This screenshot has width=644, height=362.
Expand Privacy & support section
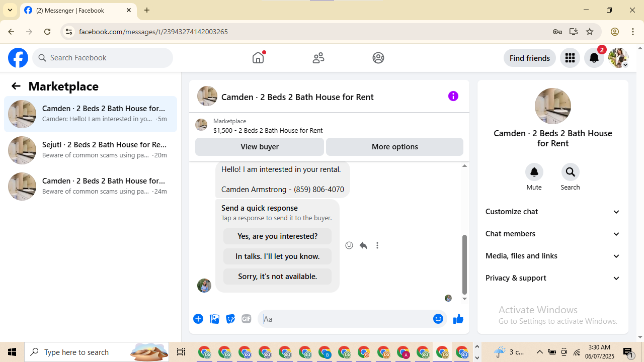553,278
